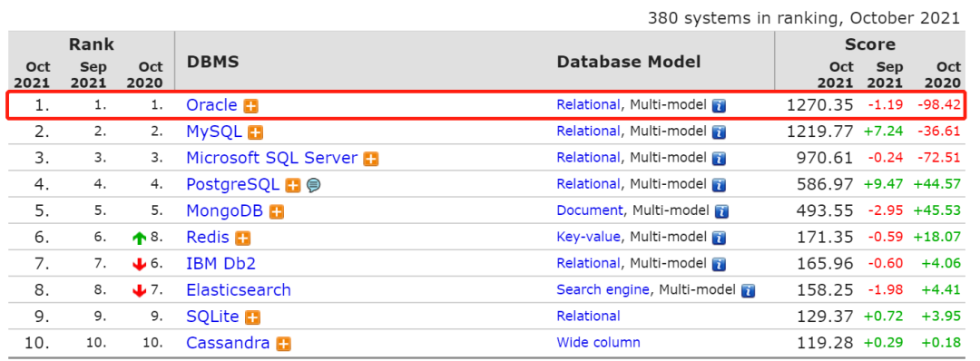Click the orange plus icon next to MongoDB
This screenshot has height=361, width=980.
tap(277, 212)
